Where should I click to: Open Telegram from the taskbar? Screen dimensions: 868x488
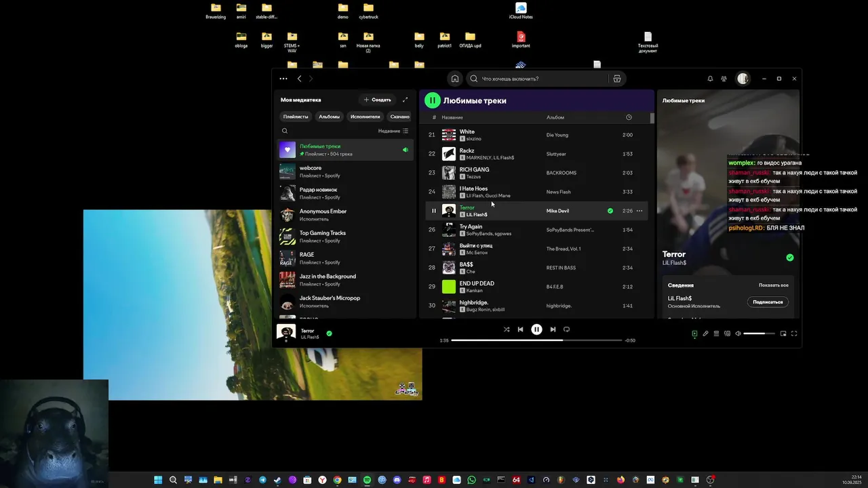[262, 480]
